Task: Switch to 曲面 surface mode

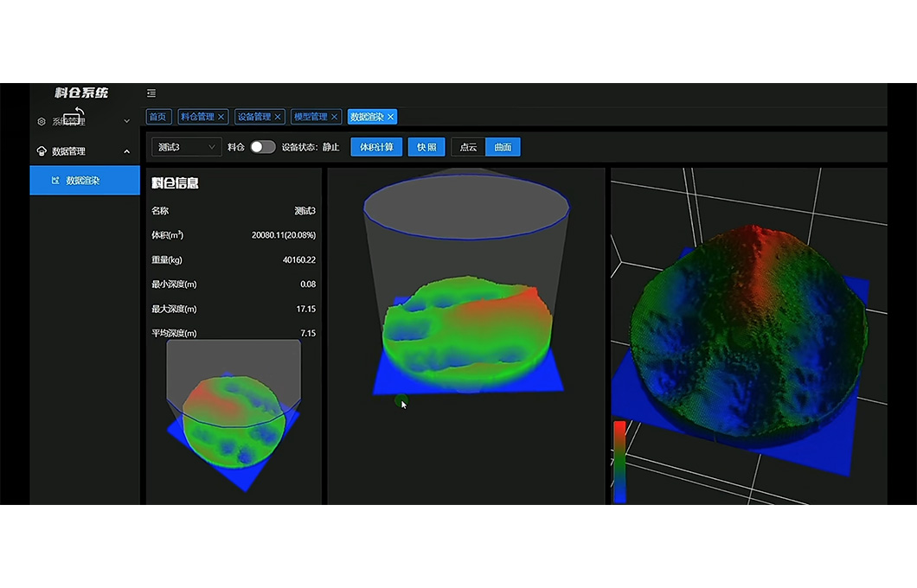Action: coord(503,147)
